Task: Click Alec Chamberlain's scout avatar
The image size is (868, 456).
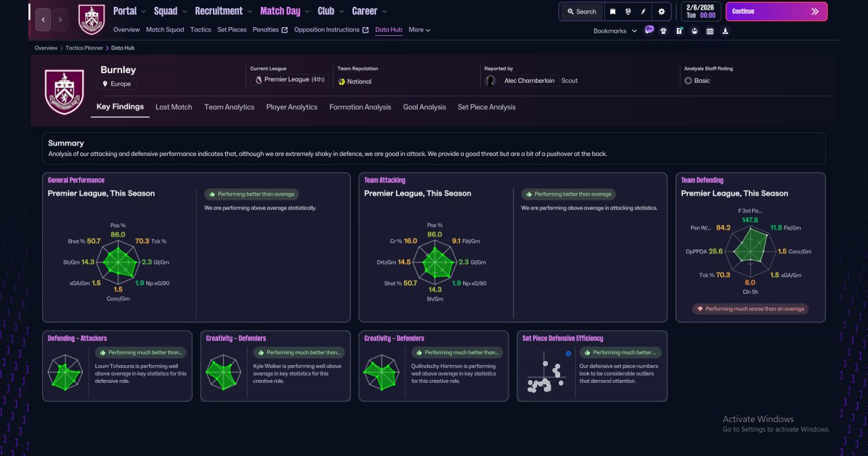Action: (490, 81)
